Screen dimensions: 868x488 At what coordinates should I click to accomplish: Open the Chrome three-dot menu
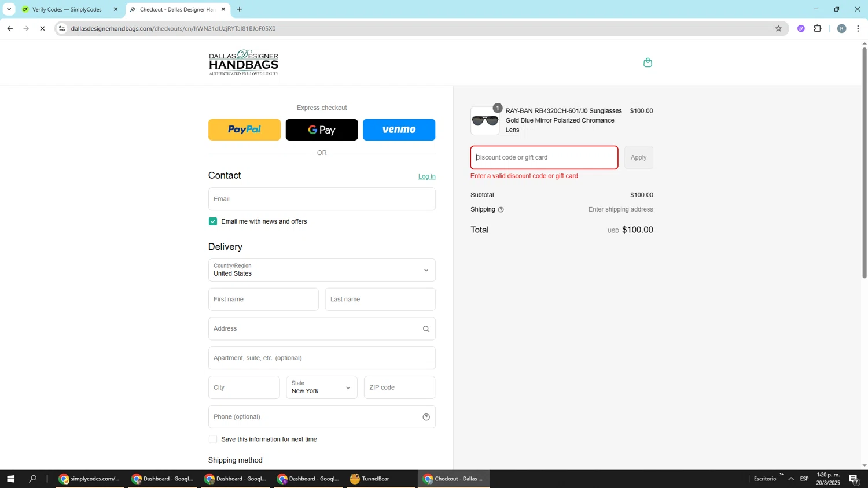[x=858, y=28]
